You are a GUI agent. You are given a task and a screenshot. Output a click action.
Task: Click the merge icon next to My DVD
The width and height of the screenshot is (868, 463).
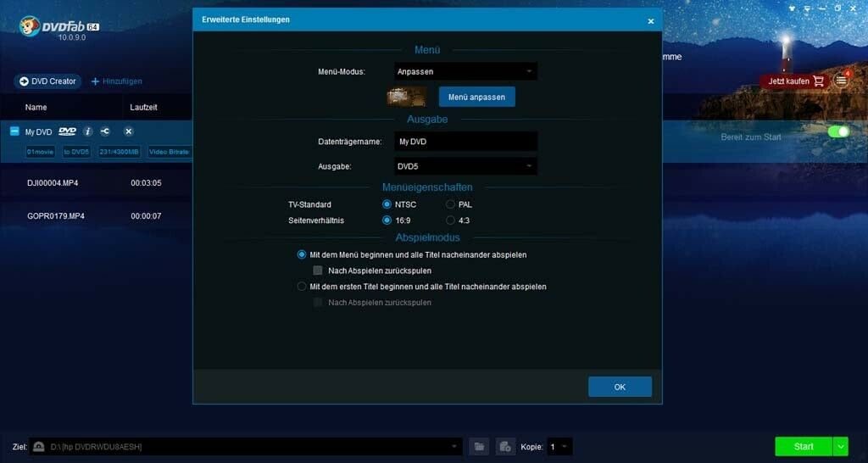coord(105,131)
